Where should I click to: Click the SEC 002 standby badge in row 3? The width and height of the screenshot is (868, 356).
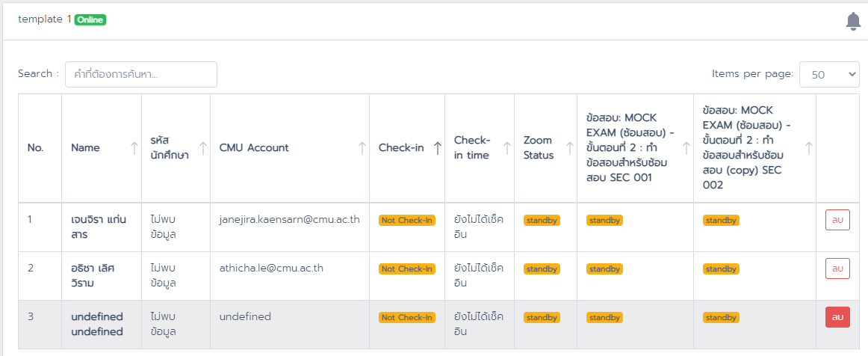pyautogui.click(x=722, y=318)
